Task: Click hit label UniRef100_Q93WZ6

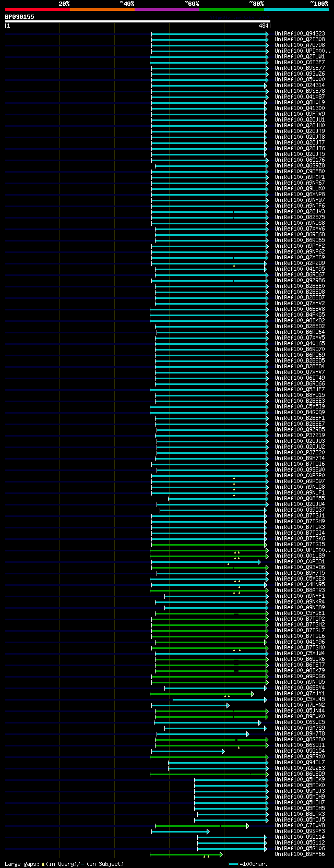Action: 300,74
